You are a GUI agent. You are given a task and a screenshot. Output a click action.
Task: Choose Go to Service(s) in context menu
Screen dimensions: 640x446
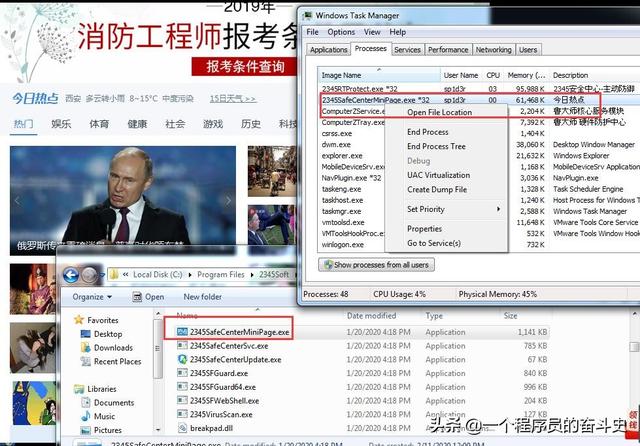447,243
